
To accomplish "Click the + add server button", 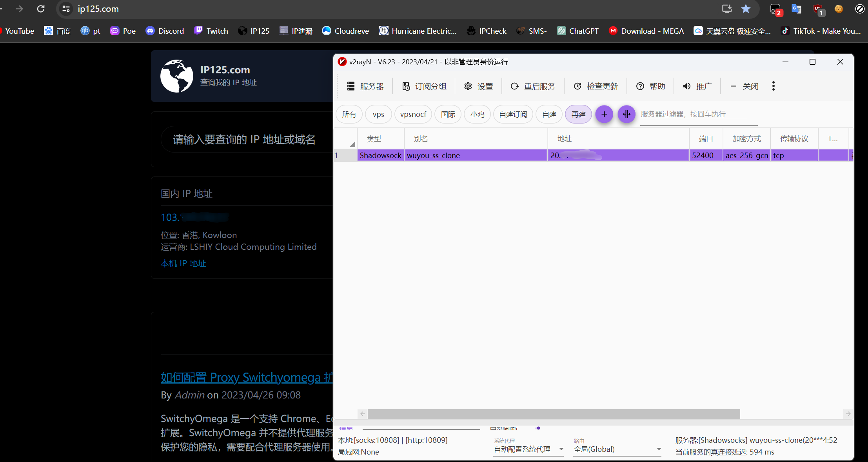I will tap(605, 114).
